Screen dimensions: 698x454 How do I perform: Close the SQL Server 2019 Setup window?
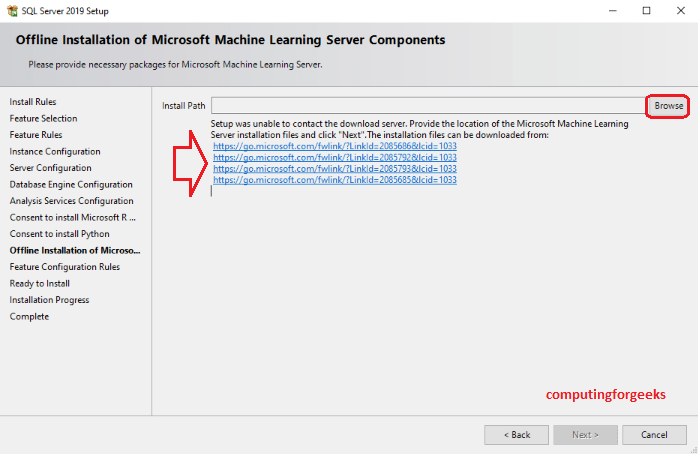coord(681,11)
